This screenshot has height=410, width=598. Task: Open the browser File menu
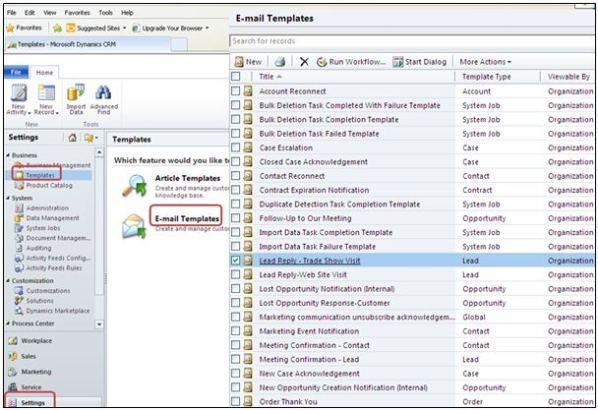pos(11,13)
